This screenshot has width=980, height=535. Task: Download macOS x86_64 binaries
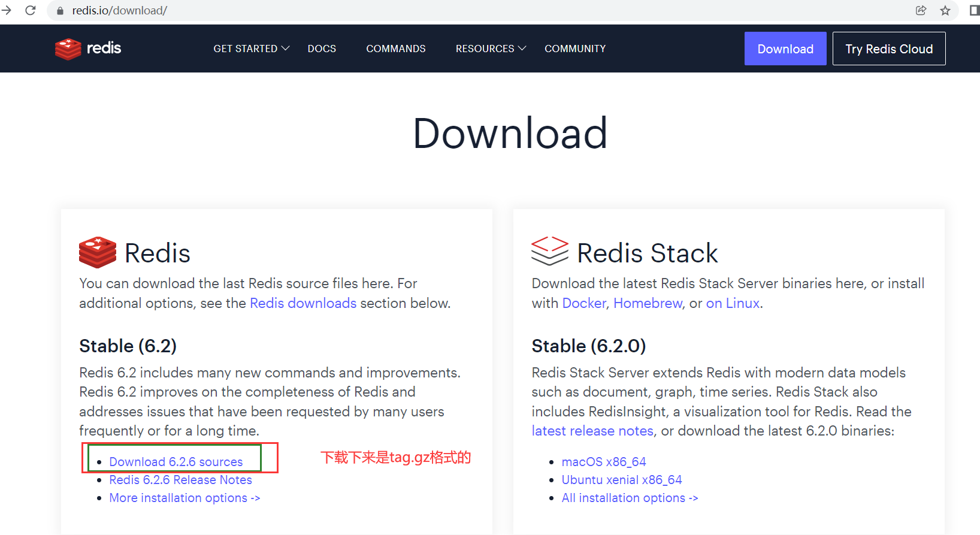point(604,462)
